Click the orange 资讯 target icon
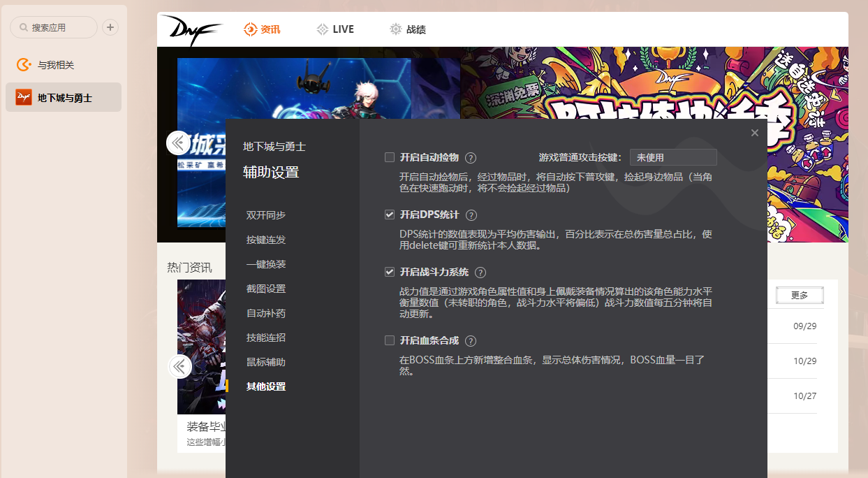868x478 pixels. [249, 29]
